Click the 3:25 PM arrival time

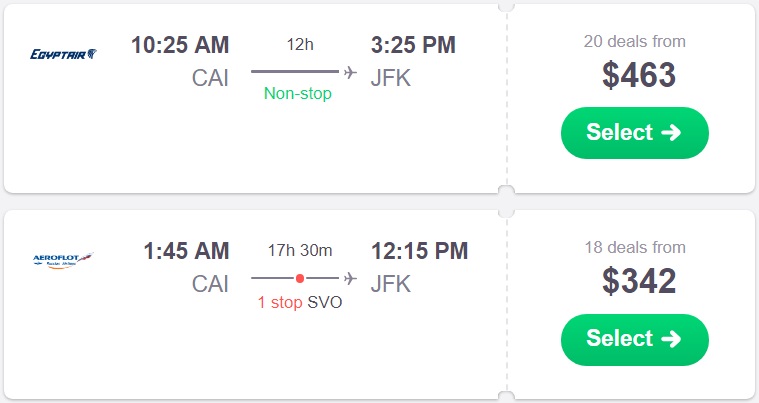pos(413,45)
